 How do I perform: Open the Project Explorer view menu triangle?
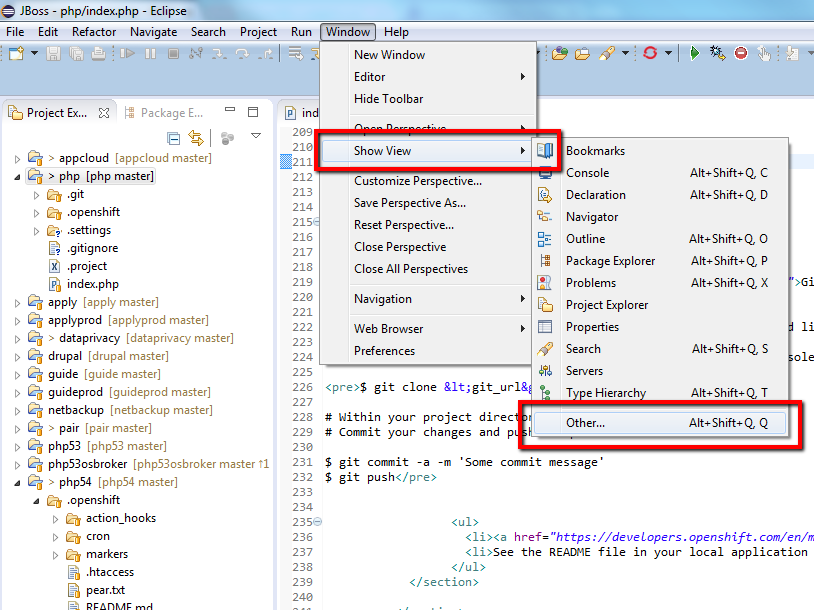point(256,137)
